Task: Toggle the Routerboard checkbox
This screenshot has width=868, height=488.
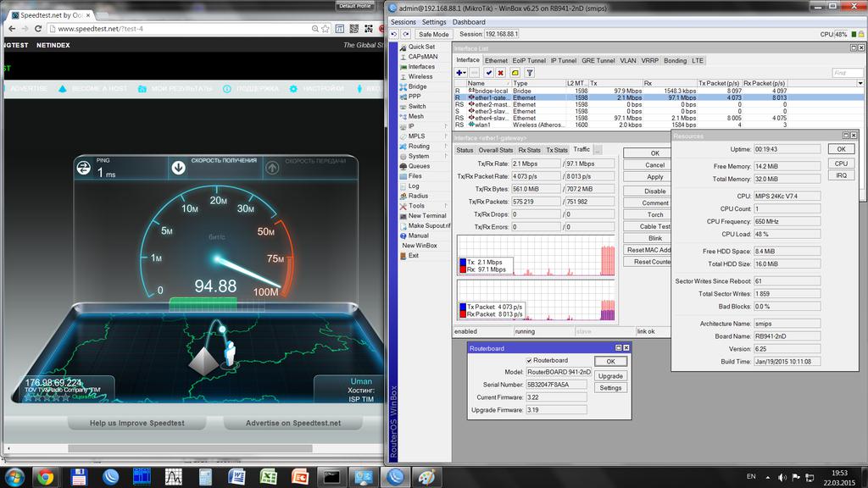Action: [529, 360]
